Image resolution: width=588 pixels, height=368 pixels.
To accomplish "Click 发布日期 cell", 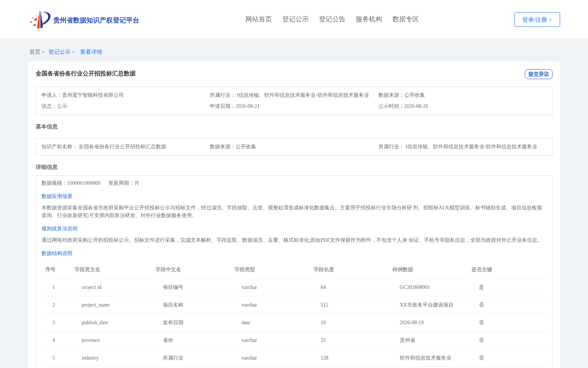I will click(173, 322).
